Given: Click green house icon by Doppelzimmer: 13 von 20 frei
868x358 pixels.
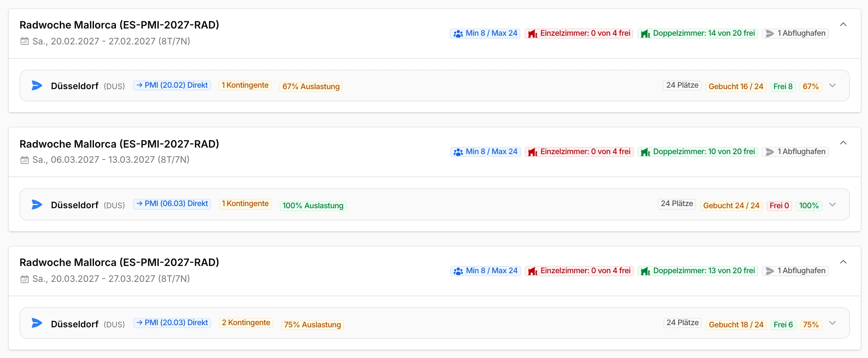Looking at the screenshot, I should tap(645, 271).
